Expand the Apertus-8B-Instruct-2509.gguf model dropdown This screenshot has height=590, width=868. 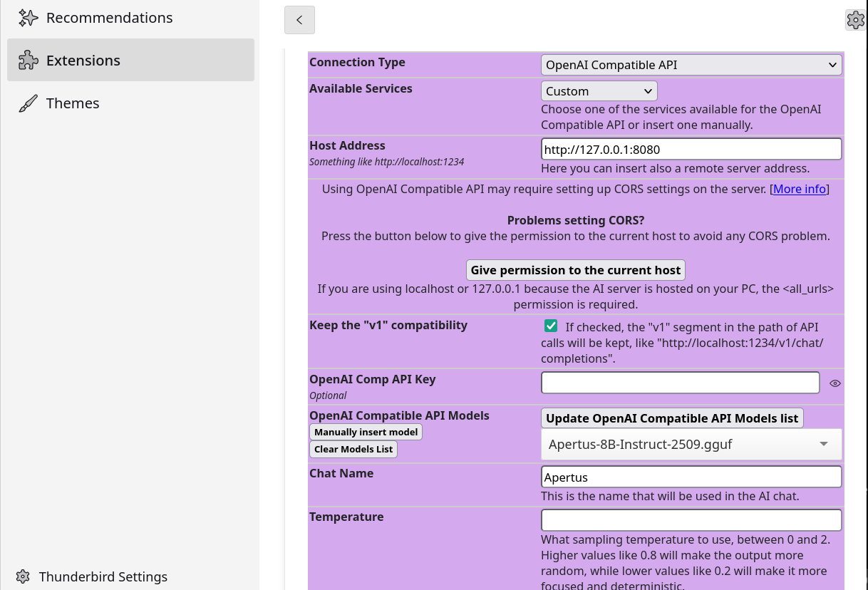(x=691, y=444)
